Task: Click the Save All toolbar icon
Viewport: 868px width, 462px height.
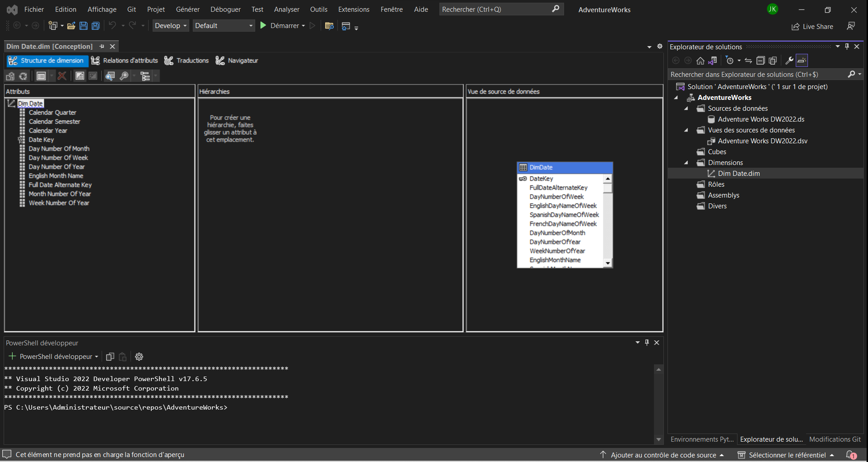Action: click(96, 26)
